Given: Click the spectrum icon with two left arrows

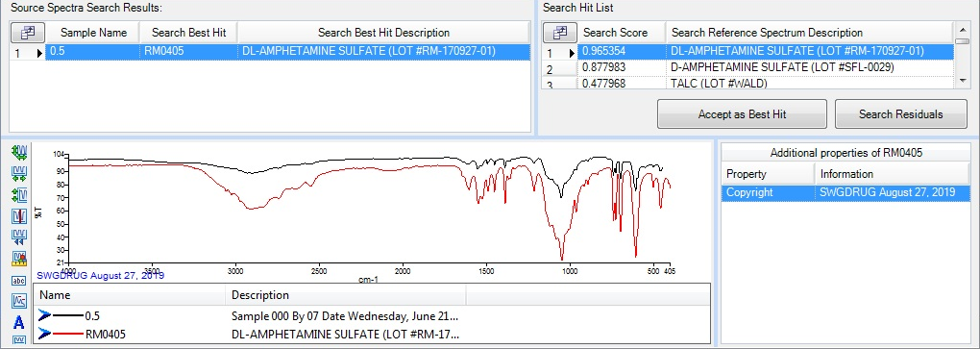Looking at the screenshot, I should click(19, 237).
